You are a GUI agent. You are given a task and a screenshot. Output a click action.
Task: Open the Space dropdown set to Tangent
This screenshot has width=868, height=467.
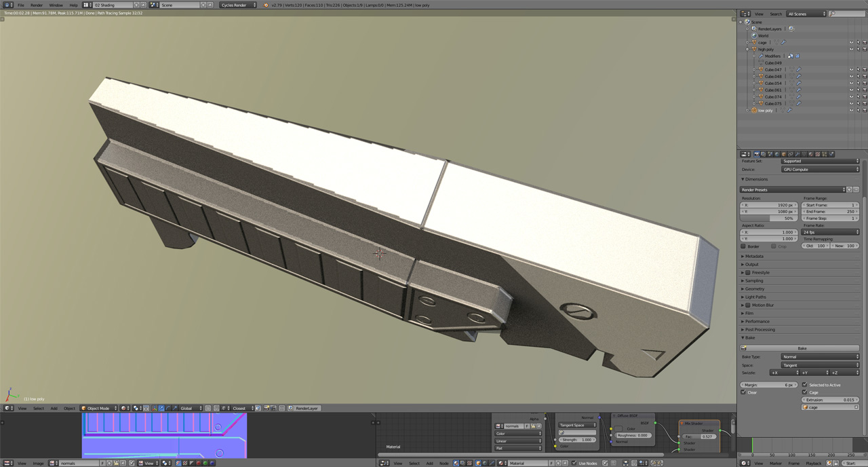coord(820,365)
